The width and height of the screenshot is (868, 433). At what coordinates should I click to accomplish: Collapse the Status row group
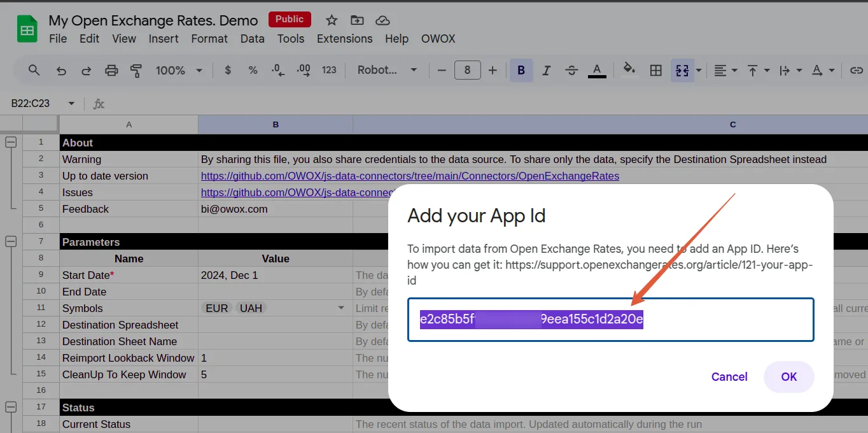click(11, 408)
